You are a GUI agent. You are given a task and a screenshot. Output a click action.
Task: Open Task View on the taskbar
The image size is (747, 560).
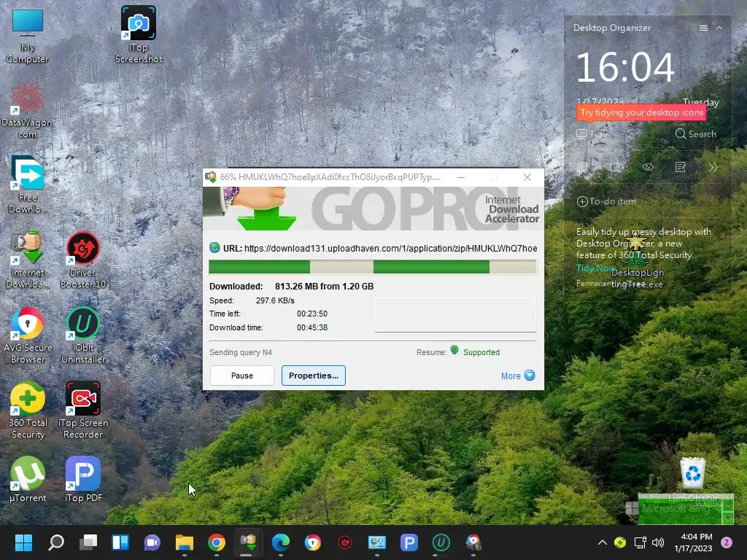(x=88, y=542)
